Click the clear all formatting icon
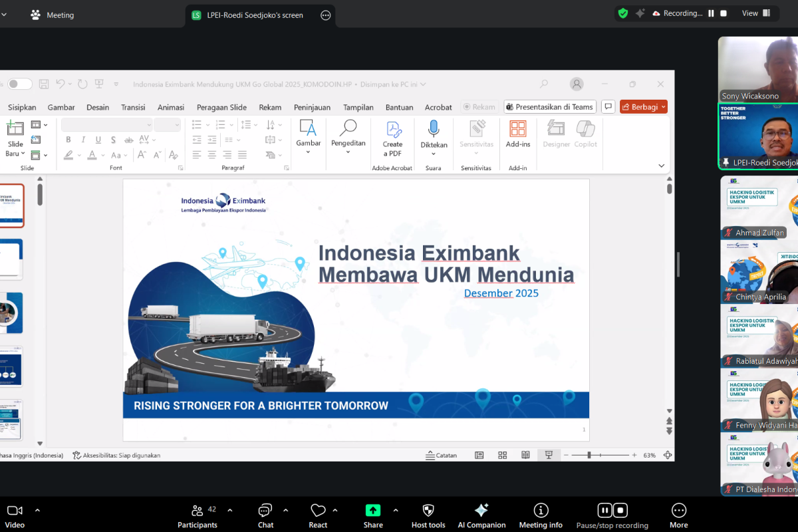798x532 pixels. point(173,155)
